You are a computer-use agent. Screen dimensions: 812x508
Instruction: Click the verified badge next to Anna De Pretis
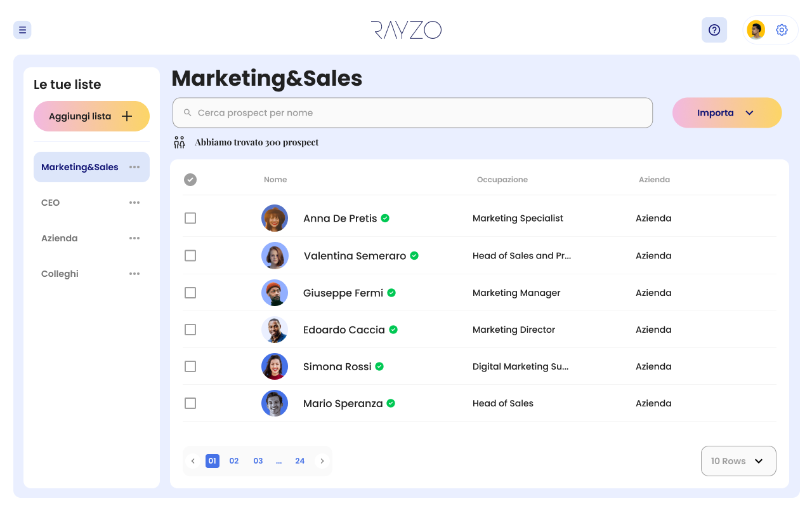point(385,218)
